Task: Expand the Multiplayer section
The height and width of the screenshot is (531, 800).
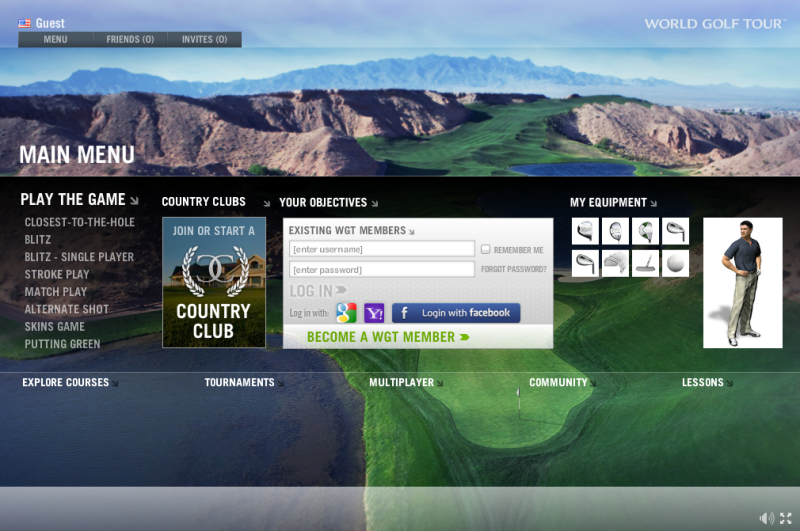Action: point(406,383)
